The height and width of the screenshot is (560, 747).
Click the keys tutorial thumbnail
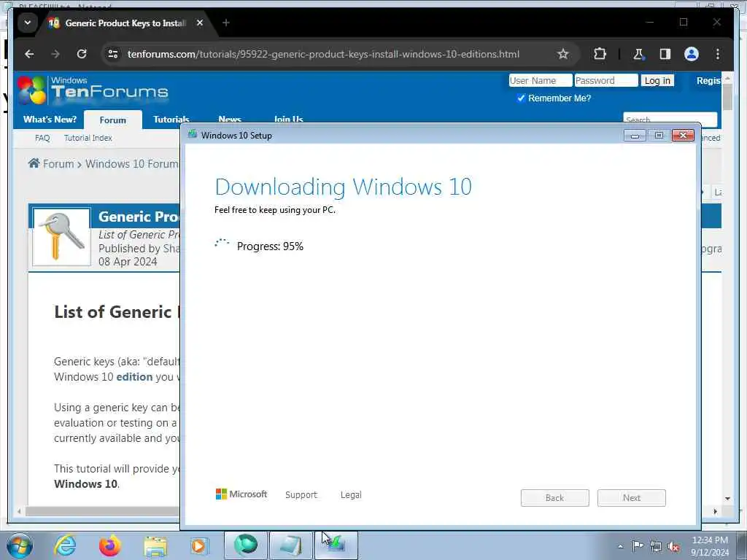(x=61, y=237)
